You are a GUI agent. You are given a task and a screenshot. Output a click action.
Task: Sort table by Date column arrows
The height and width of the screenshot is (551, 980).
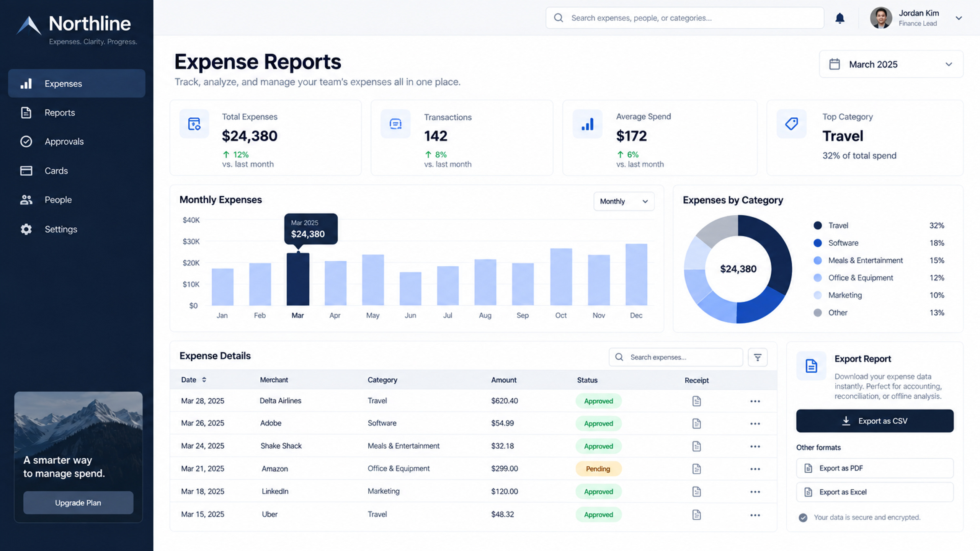point(204,380)
